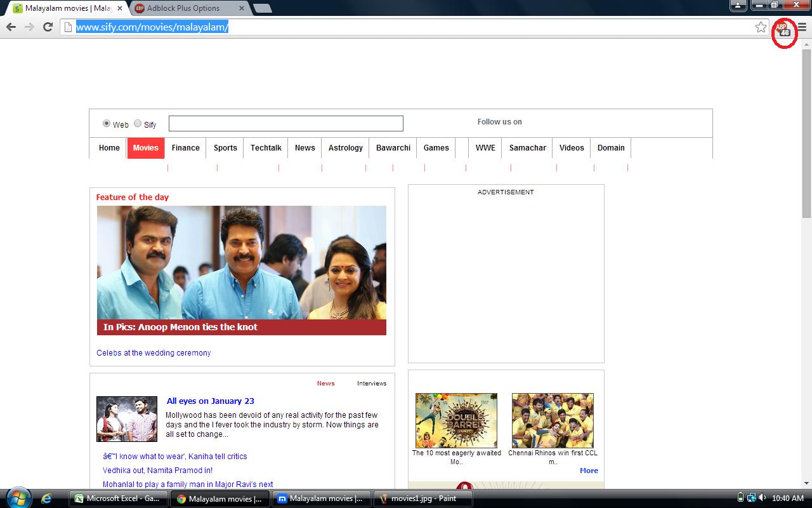Open the Domain navigation item

tap(611, 148)
